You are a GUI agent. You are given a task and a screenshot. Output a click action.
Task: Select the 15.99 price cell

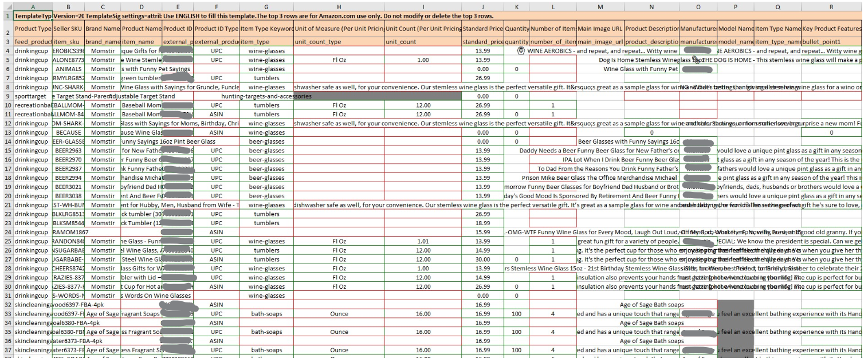click(482, 233)
